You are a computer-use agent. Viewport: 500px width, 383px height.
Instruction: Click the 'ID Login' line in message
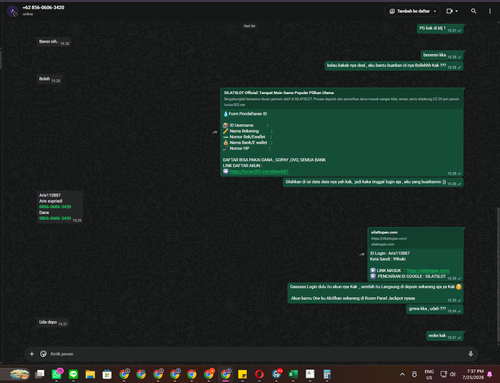tap(390, 253)
